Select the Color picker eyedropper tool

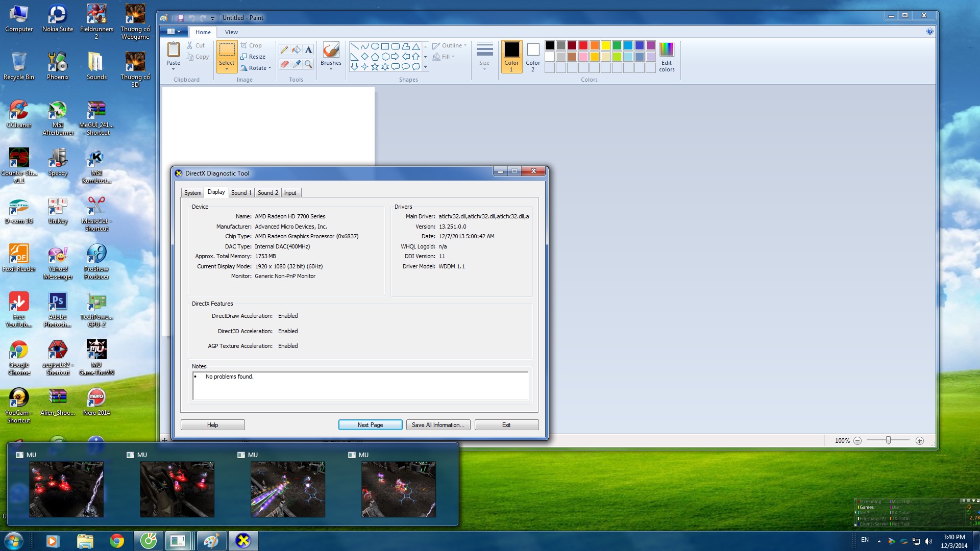pyautogui.click(x=296, y=64)
